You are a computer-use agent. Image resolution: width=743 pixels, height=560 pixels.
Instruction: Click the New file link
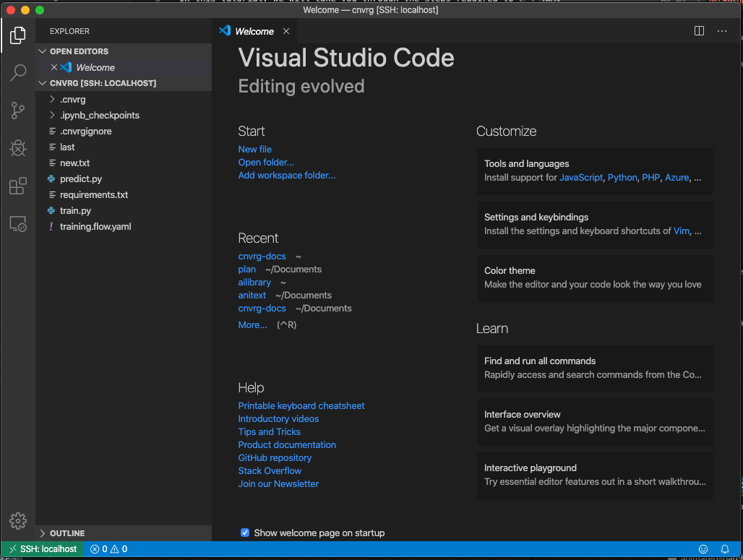(254, 150)
